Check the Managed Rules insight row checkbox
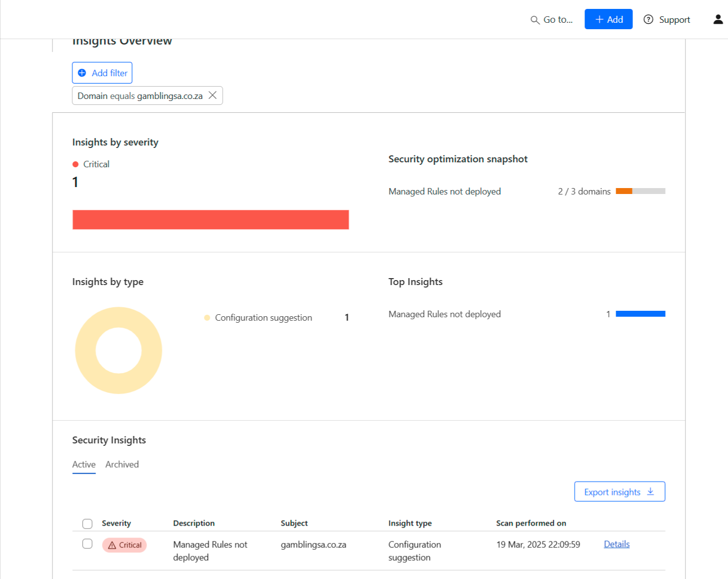 88,544
